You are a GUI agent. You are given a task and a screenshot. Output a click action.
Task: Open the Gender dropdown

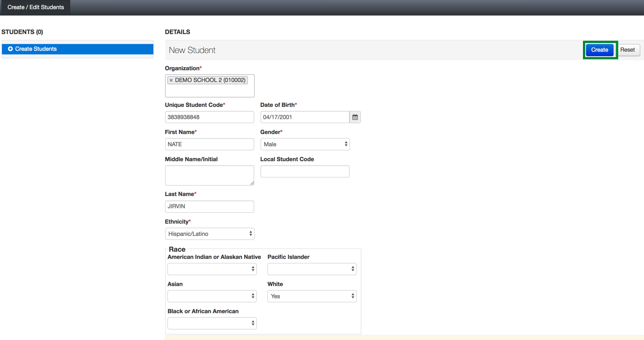305,144
